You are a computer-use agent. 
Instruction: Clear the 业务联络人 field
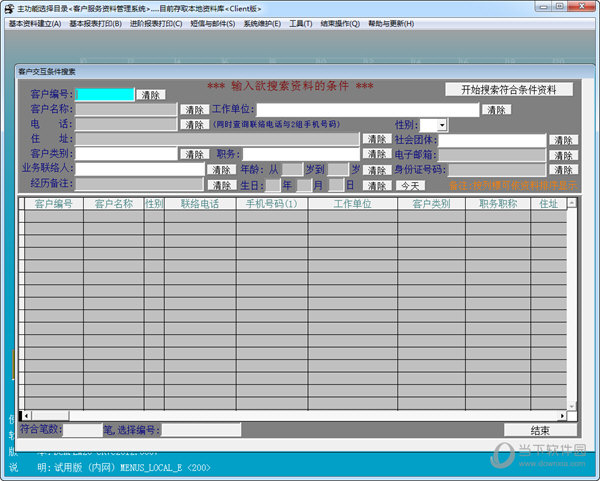click(222, 170)
